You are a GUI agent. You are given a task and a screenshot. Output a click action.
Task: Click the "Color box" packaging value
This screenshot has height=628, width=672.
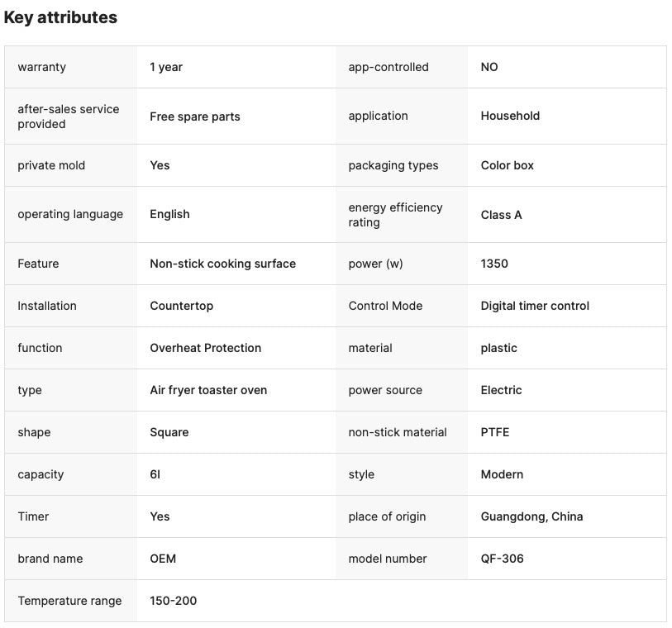pyautogui.click(x=508, y=165)
